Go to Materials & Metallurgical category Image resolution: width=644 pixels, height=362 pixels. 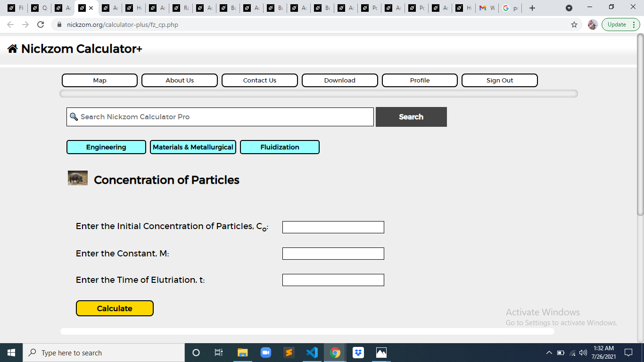(x=193, y=147)
